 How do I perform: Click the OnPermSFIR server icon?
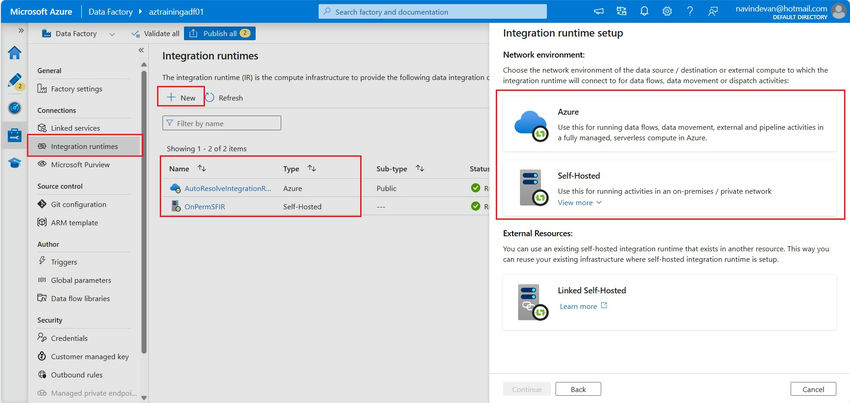click(x=175, y=207)
